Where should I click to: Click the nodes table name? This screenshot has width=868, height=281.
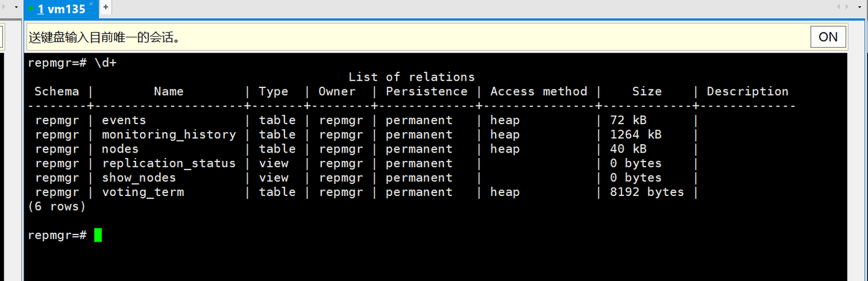[120, 149]
